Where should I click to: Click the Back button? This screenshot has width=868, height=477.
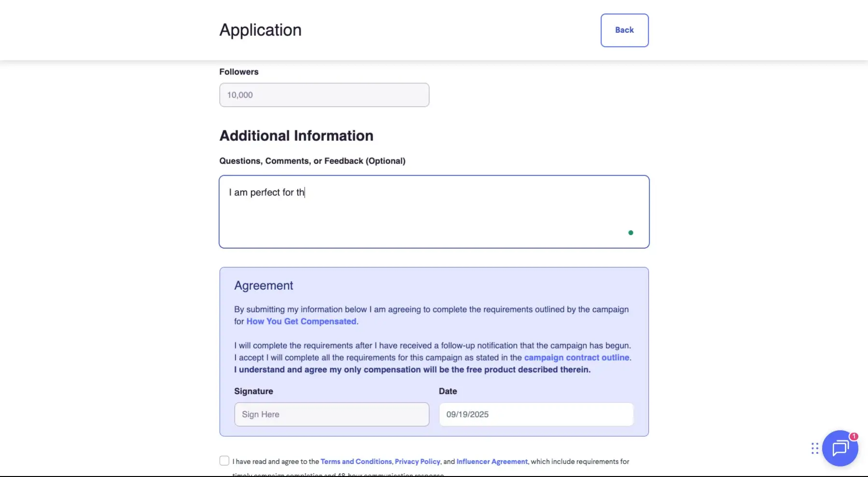coord(624,30)
